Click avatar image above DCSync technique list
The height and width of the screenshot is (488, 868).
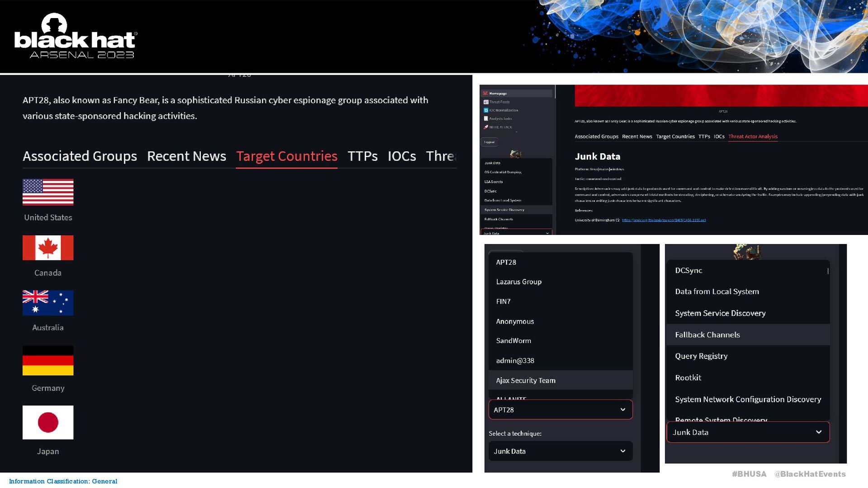[747, 252]
